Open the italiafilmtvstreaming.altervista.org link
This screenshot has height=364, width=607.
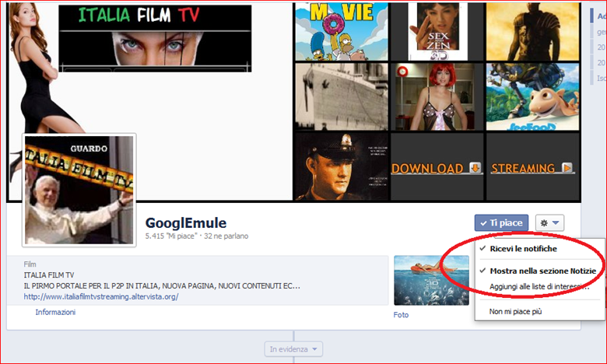101,296
